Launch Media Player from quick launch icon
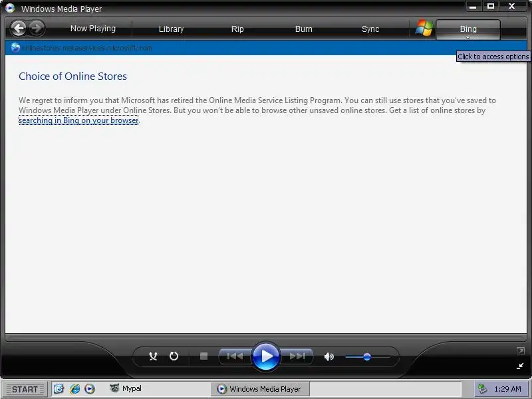The height and width of the screenshot is (399, 532). pos(90,388)
